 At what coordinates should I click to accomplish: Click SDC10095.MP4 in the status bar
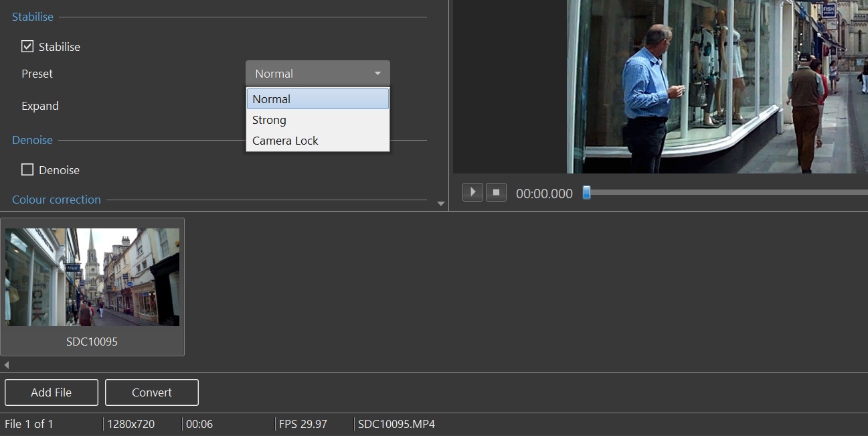pyautogui.click(x=396, y=424)
